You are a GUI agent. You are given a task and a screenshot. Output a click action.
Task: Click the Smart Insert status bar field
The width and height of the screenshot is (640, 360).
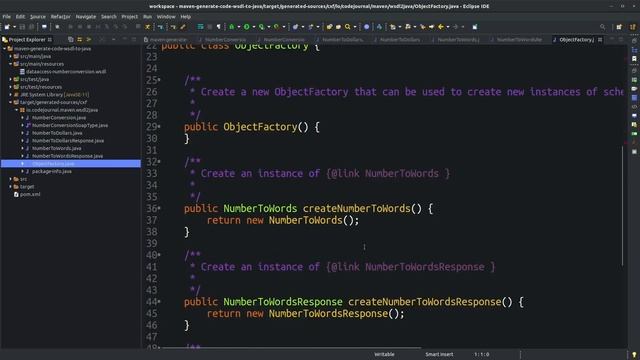(439, 354)
